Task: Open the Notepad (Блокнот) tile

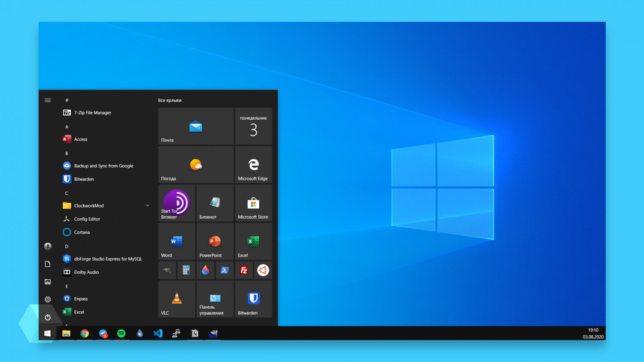Action: click(x=215, y=203)
